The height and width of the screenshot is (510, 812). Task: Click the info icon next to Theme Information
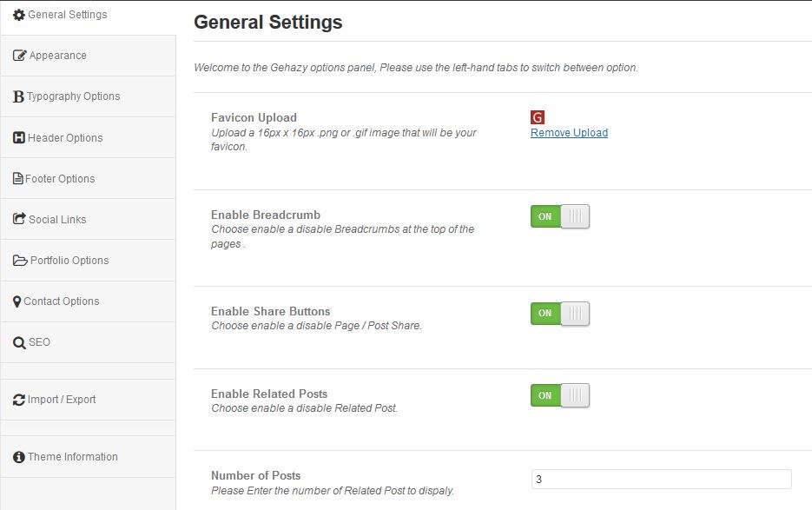coord(19,456)
